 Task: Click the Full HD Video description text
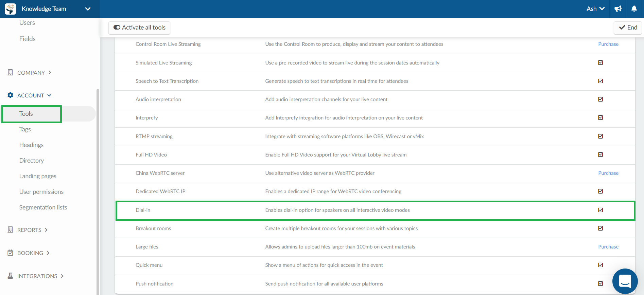[336, 155]
